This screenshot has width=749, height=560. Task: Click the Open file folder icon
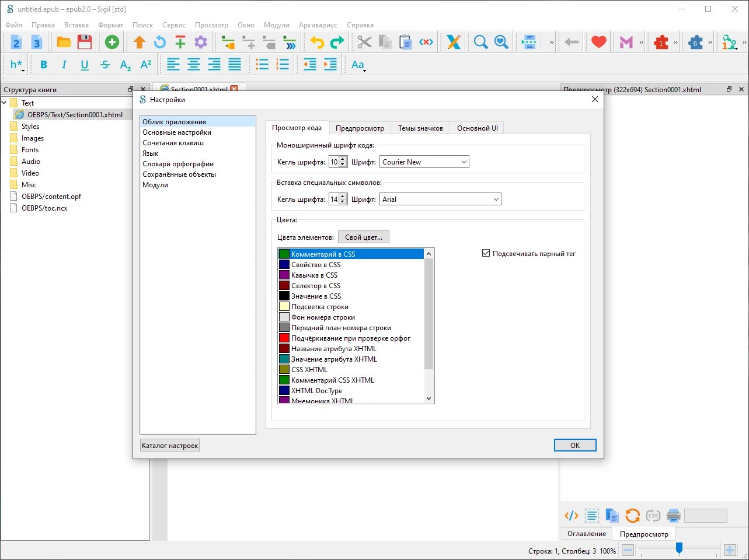pyautogui.click(x=64, y=42)
